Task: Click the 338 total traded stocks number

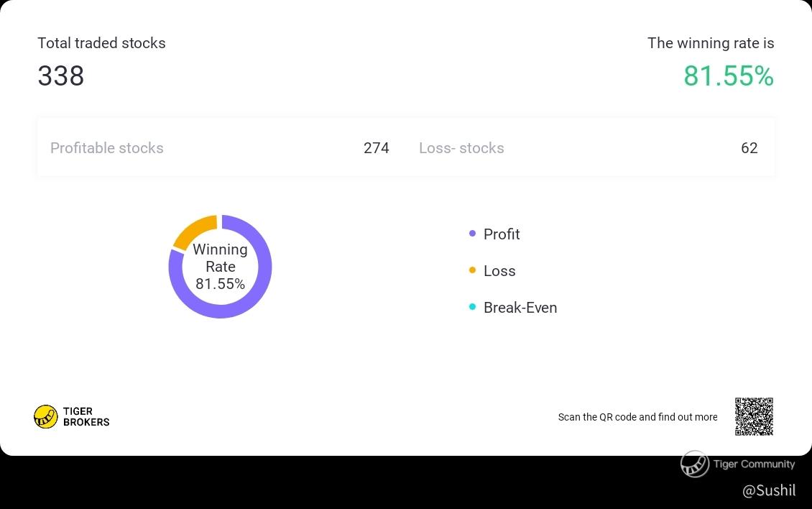Action: tap(60, 76)
